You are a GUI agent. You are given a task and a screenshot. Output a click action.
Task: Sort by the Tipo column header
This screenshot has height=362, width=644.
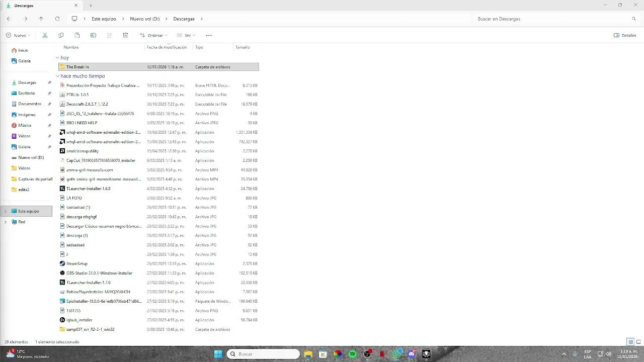pyautogui.click(x=199, y=47)
